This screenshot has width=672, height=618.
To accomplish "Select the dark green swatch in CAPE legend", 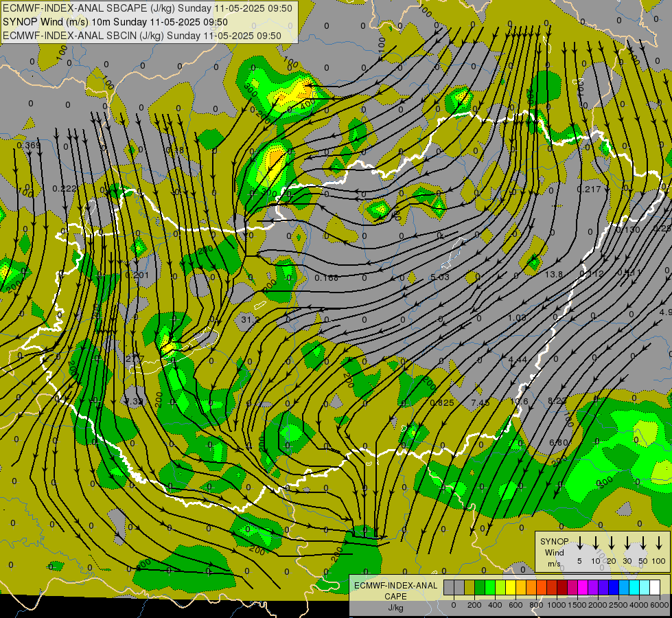I will 480,588.
